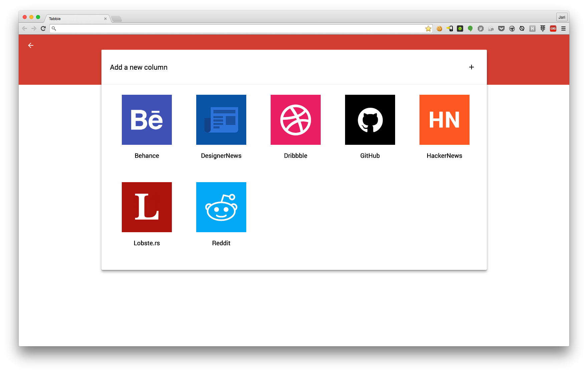The width and height of the screenshot is (588, 373).
Task: Open the grey H extension icon
Action: click(x=533, y=29)
